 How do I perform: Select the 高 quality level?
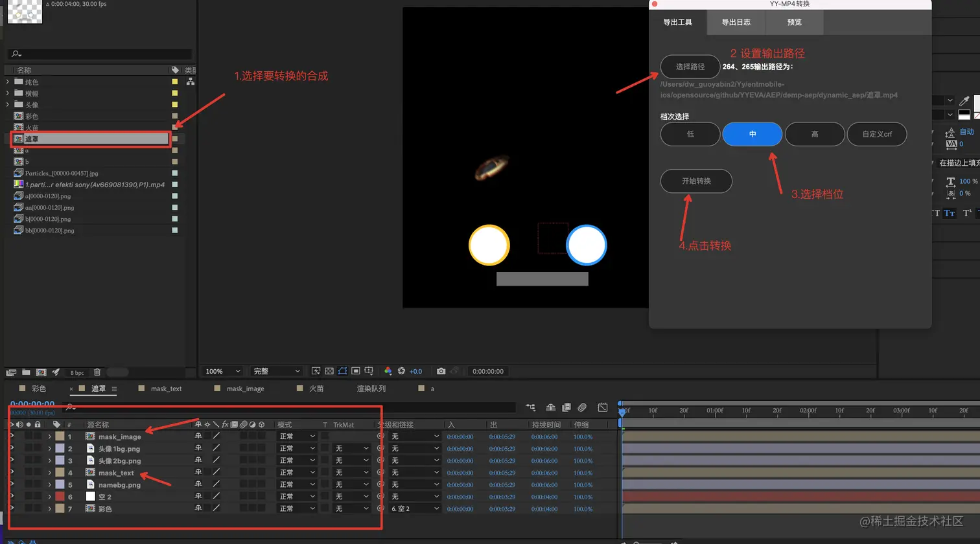coord(815,134)
